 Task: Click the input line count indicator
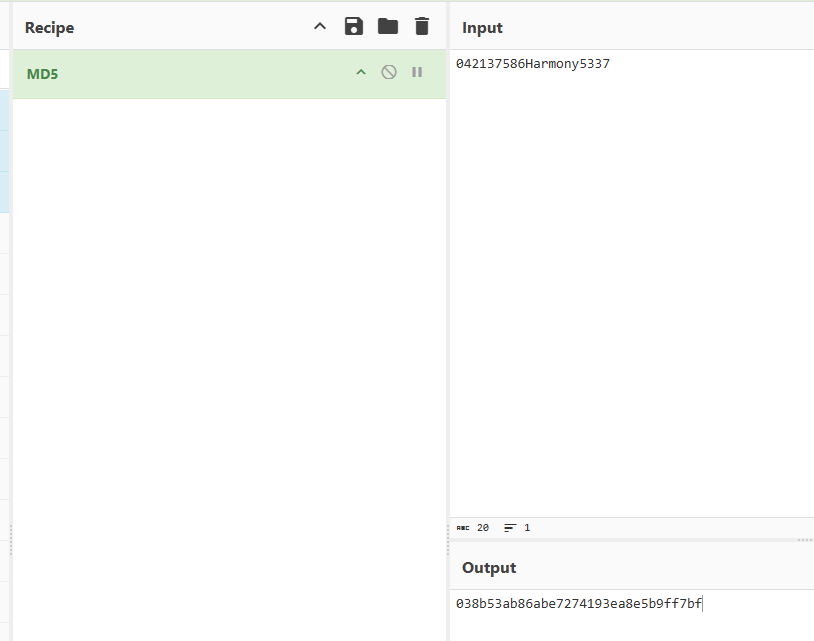pyautogui.click(x=517, y=527)
